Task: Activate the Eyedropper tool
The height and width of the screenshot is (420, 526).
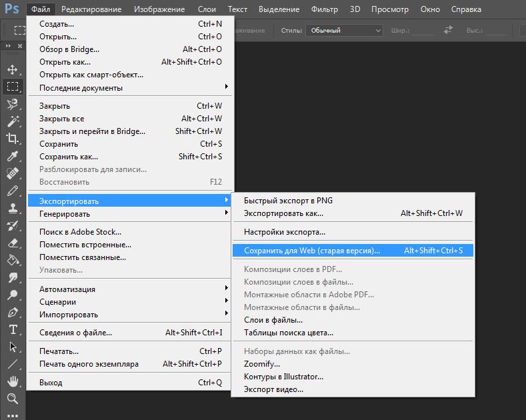Action: [12, 156]
